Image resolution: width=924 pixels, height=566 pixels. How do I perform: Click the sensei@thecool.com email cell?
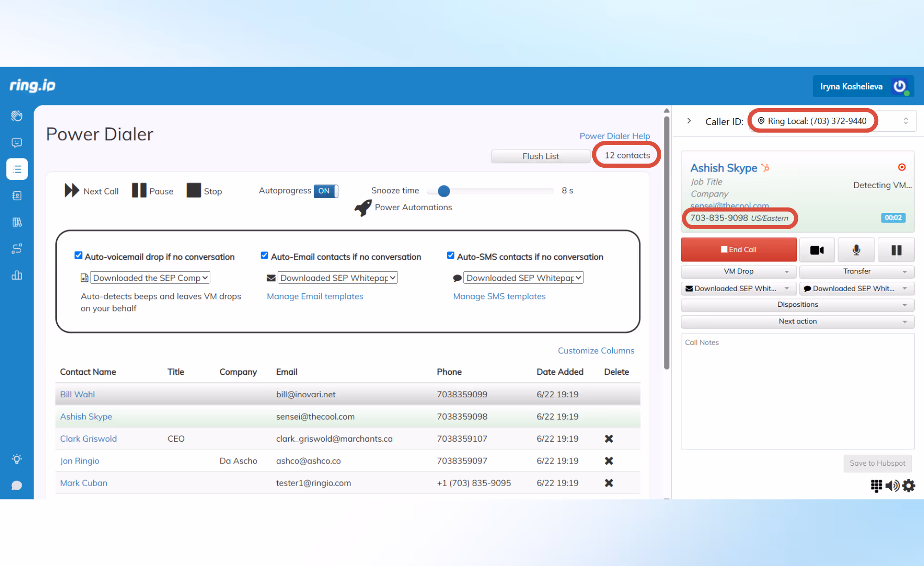[x=315, y=416]
